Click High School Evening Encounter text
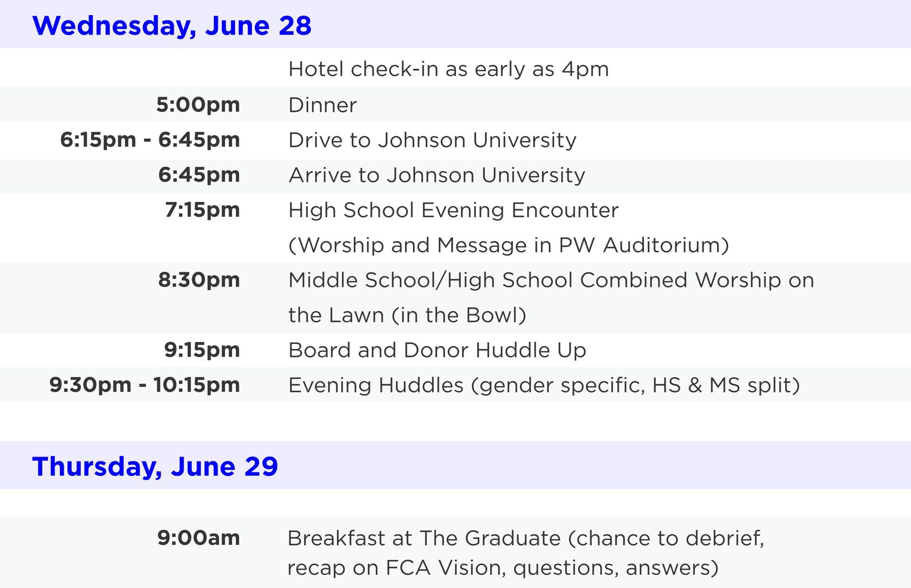911x588 pixels. 453,211
